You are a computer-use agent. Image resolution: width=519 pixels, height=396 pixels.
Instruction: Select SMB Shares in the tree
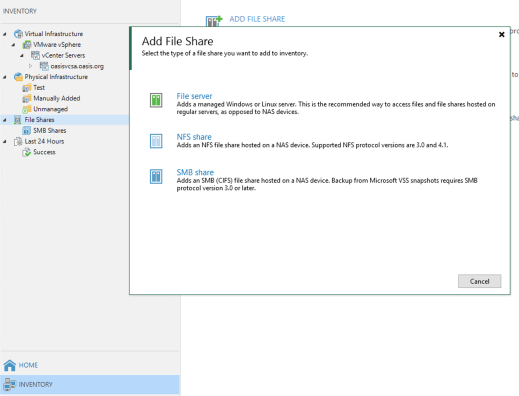50,131
